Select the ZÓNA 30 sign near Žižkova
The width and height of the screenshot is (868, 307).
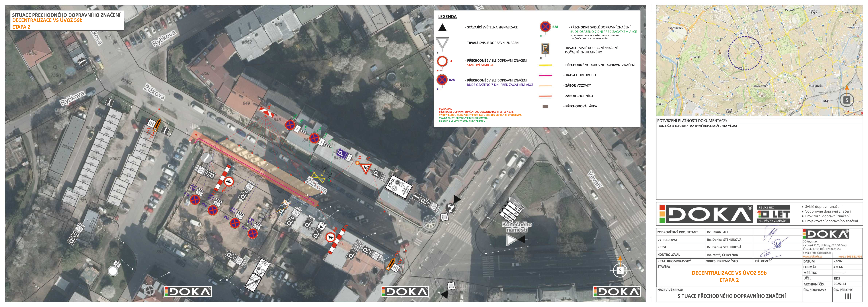[x=399, y=187]
